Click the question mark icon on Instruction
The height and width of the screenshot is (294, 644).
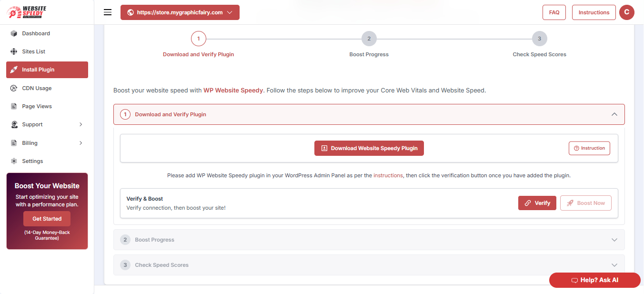click(x=576, y=148)
